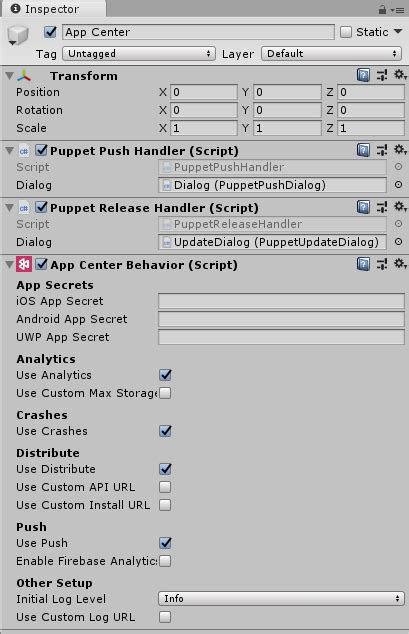
Task: Collapse the Transform component foldout
Action: click(x=10, y=75)
